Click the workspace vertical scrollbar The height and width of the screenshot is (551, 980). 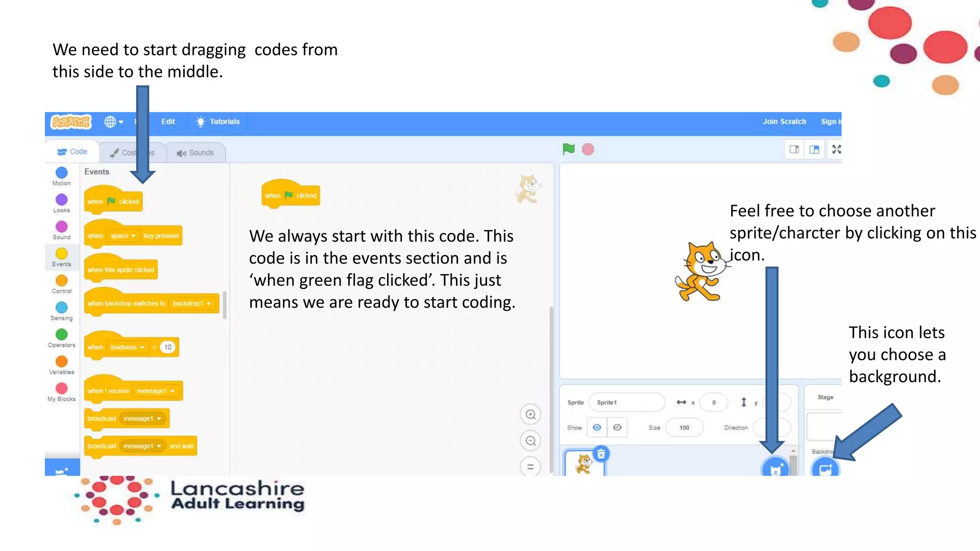pos(551,390)
